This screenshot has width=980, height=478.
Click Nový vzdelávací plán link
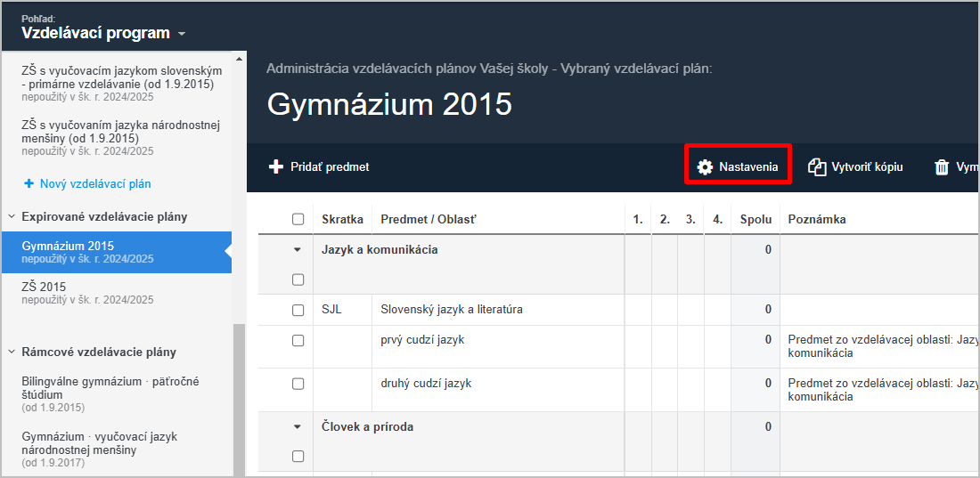[x=95, y=183]
